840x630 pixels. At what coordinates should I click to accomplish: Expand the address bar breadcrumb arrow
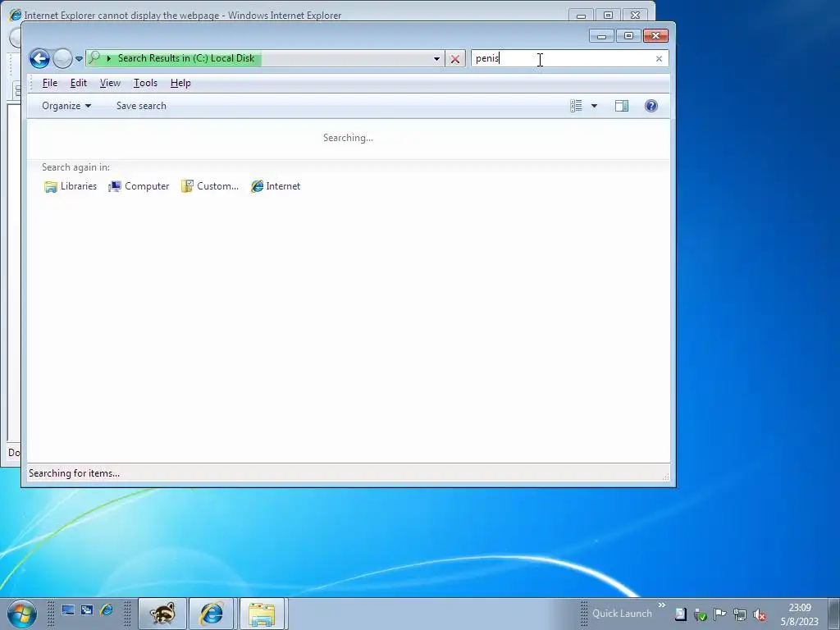[x=109, y=58]
